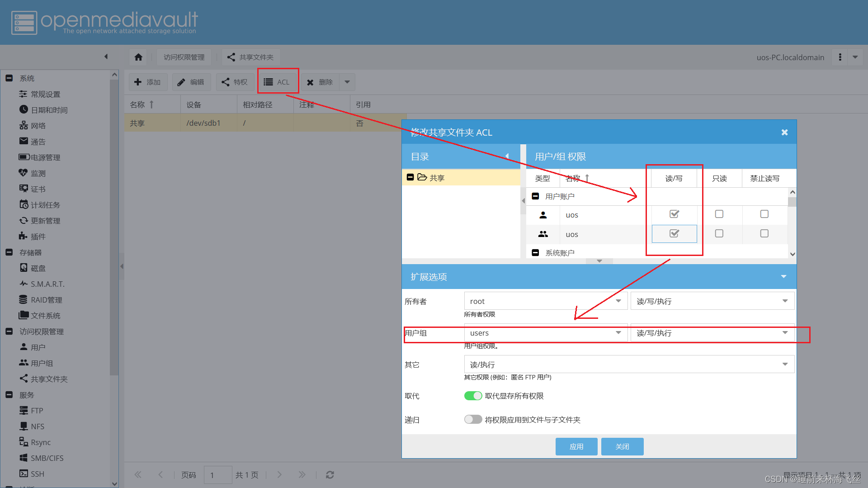Toggle 读/写 checkbox for user uos

pos(674,214)
